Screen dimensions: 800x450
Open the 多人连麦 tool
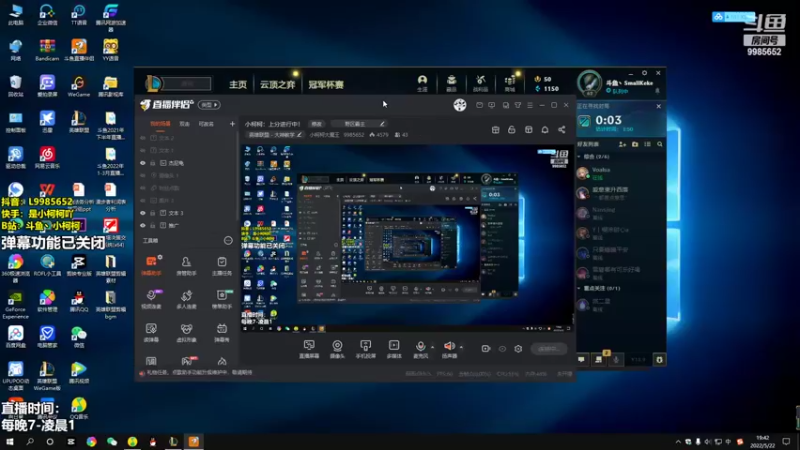point(186,299)
